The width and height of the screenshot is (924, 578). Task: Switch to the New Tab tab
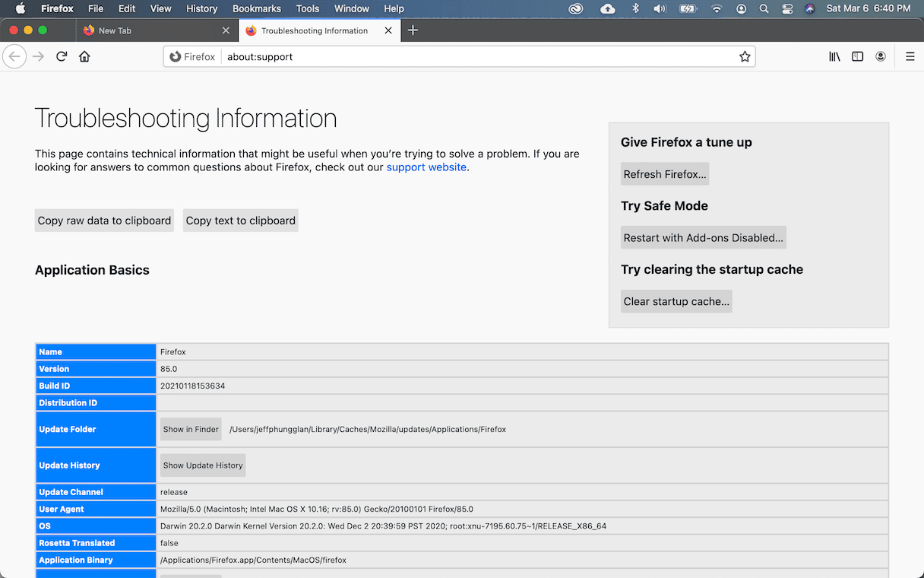(157, 30)
